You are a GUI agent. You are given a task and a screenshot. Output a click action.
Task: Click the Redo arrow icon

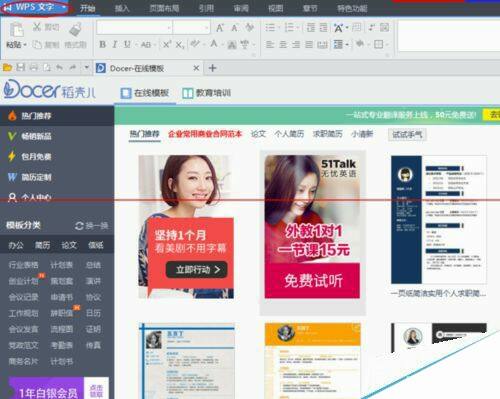[72, 68]
